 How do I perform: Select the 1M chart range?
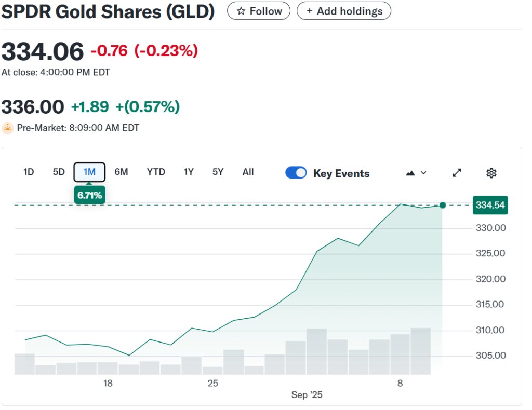click(89, 172)
